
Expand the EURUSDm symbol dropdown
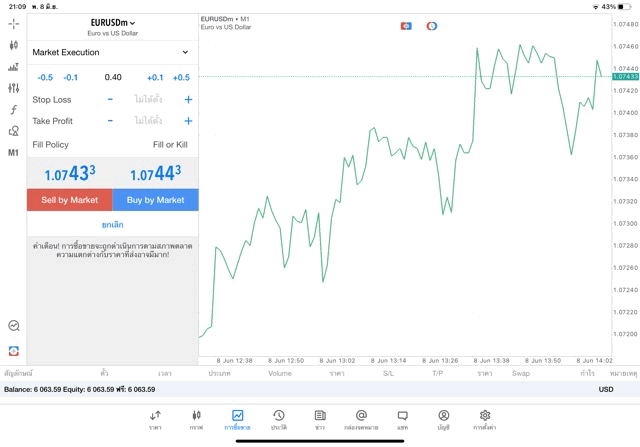pyautogui.click(x=113, y=22)
